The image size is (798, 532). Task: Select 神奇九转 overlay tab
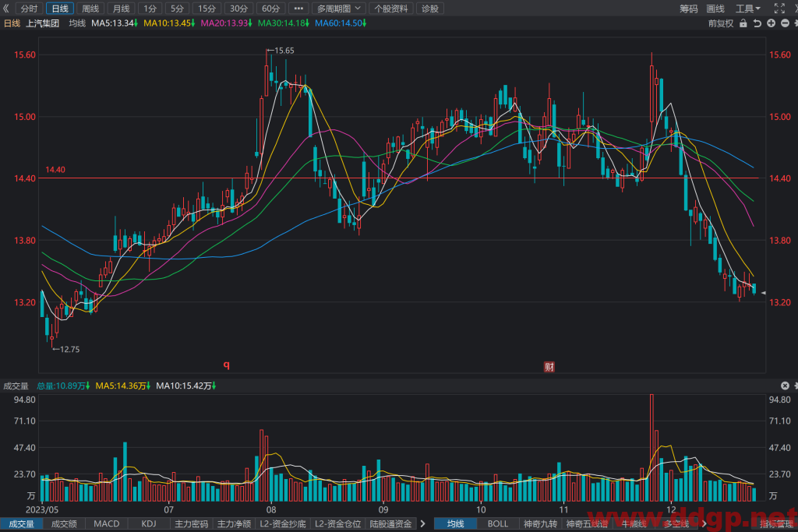pyautogui.click(x=541, y=524)
